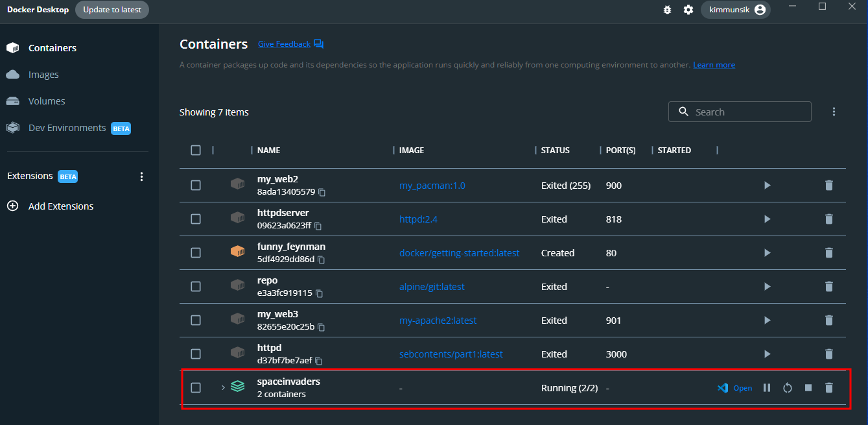The image size is (868, 425).
Task: Open the settings gear
Action: click(x=688, y=10)
